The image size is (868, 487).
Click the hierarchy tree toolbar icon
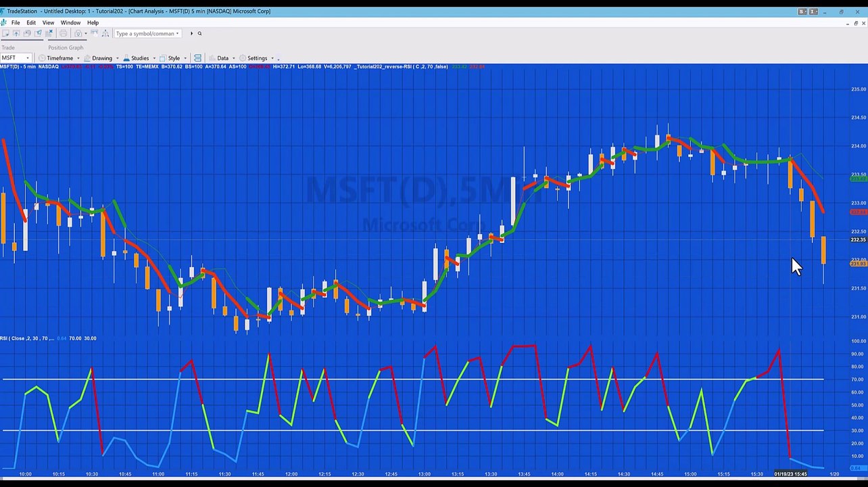coord(105,33)
